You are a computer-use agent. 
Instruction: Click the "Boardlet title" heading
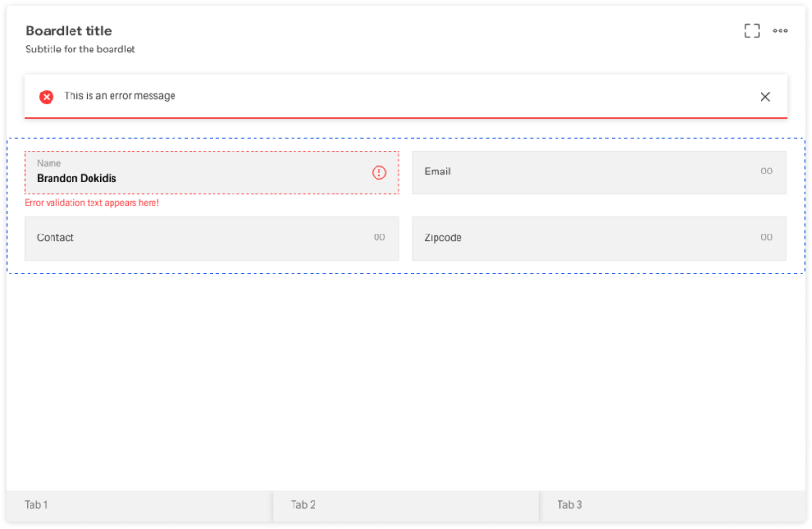click(69, 31)
